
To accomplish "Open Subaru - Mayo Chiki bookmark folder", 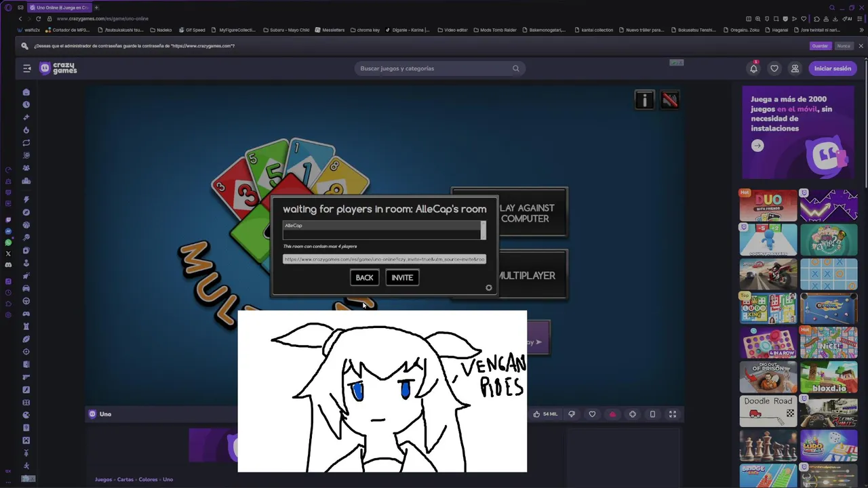I will 285,30.
